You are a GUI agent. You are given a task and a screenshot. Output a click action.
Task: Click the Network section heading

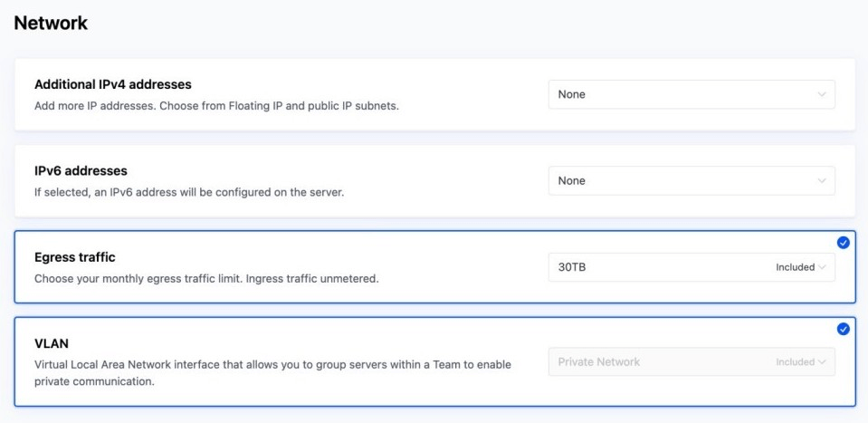pyautogui.click(x=51, y=24)
